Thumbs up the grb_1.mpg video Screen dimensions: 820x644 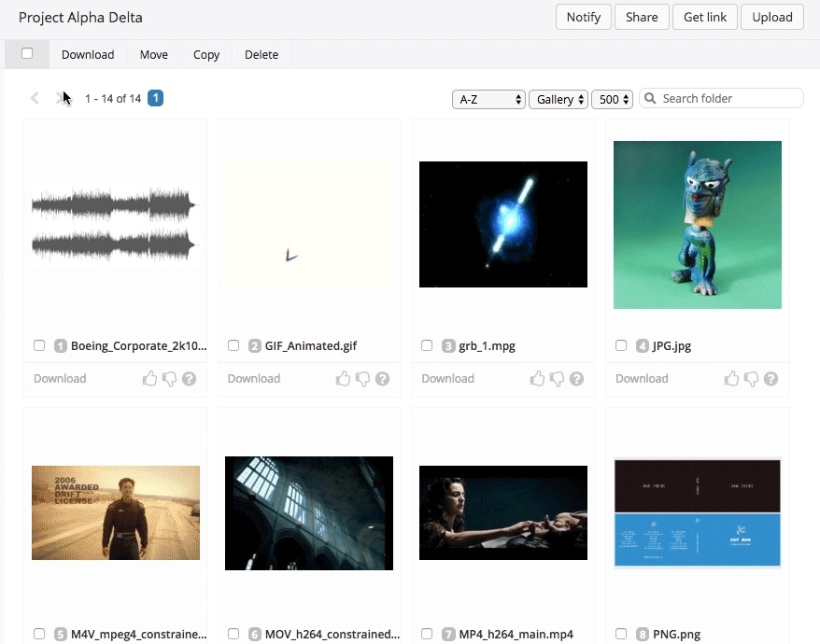point(538,379)
